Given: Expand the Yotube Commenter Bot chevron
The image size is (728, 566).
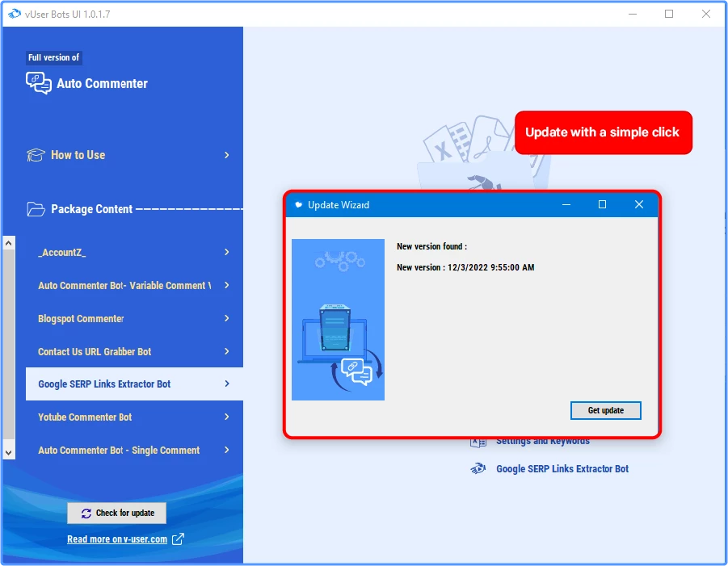Looking at the screenshot, I should click(x=226, y=417).
